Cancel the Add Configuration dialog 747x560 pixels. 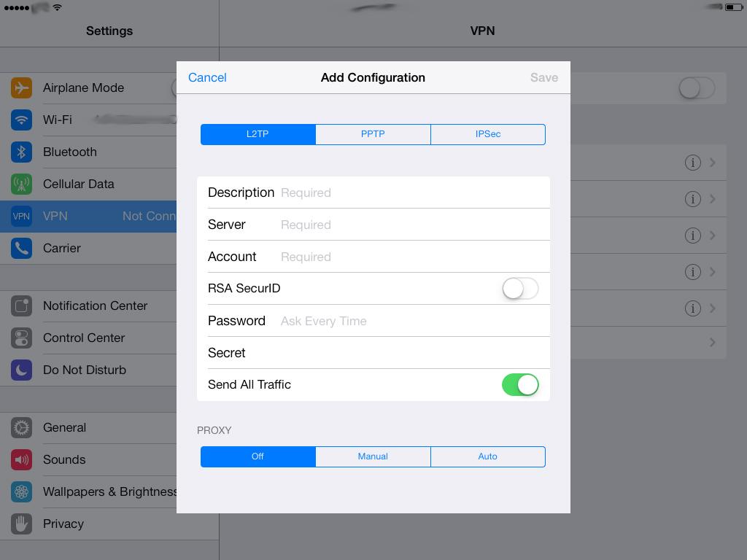pos(207,77)
